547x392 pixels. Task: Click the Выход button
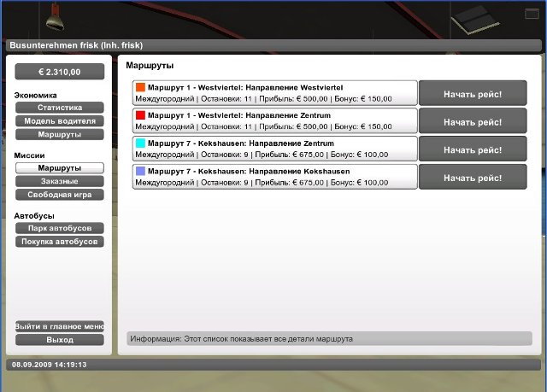coord(60,340)
